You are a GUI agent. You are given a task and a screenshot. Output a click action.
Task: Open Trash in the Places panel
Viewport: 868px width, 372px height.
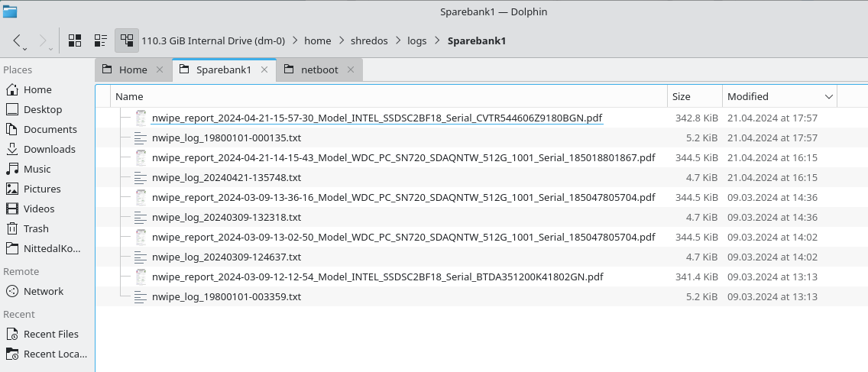[35, 228]
